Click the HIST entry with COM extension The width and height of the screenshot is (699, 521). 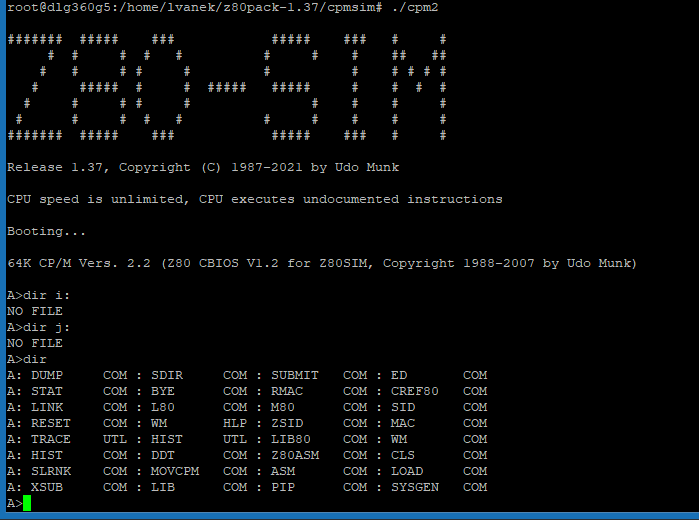tap(47, 455)
